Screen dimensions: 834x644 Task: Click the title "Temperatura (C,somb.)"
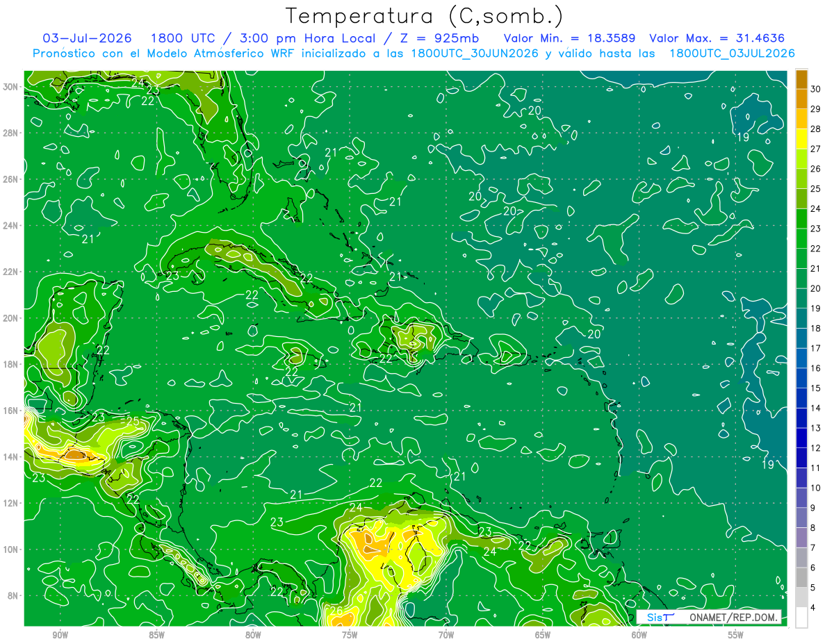pos(424,16)
